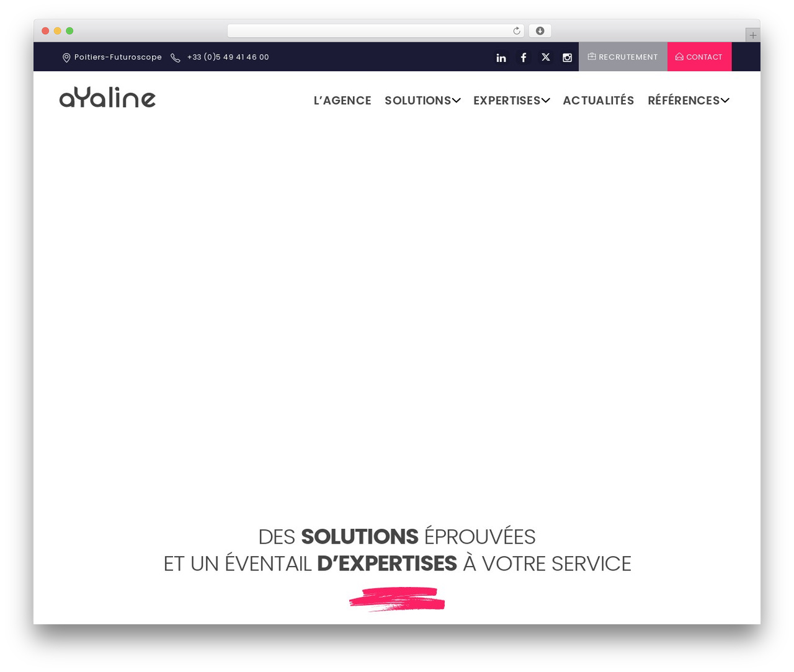This screenshot has width=794, height=672.
Task: Focus the browser address bar
Action: (x=375, y=31)
